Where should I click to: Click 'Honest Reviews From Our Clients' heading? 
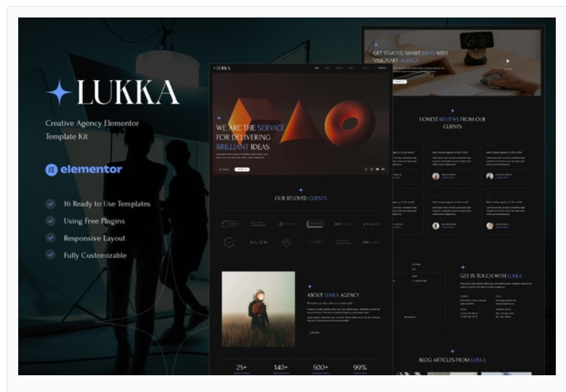[x=452, y=122]
